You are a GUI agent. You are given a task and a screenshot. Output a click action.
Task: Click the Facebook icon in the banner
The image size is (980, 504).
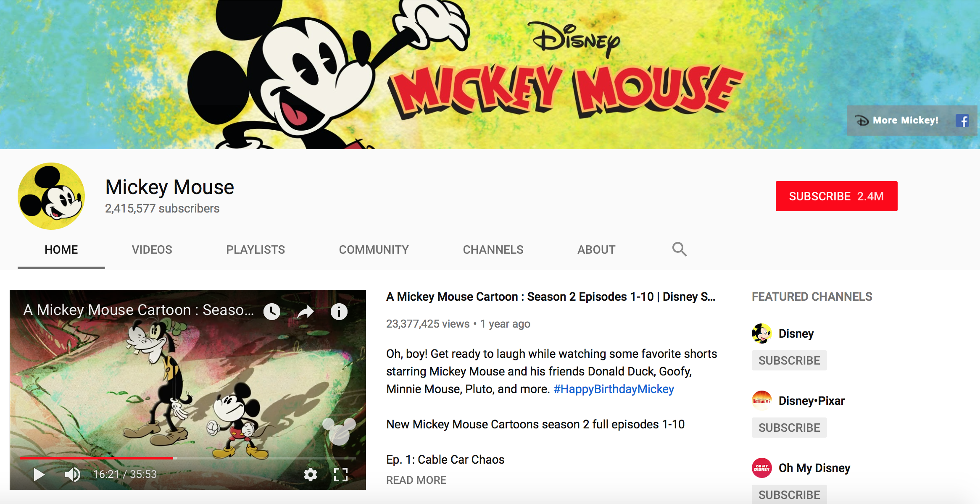(962, 121)
